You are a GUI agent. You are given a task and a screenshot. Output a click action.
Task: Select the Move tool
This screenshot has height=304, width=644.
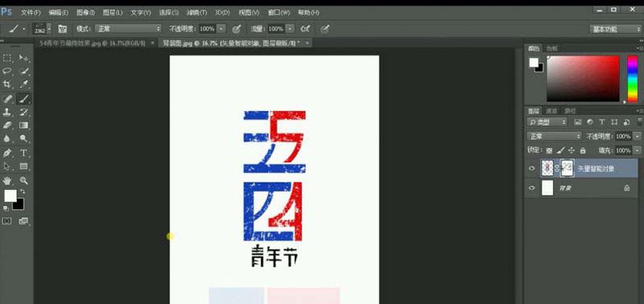pyautogui.click(x=24, y=57)
